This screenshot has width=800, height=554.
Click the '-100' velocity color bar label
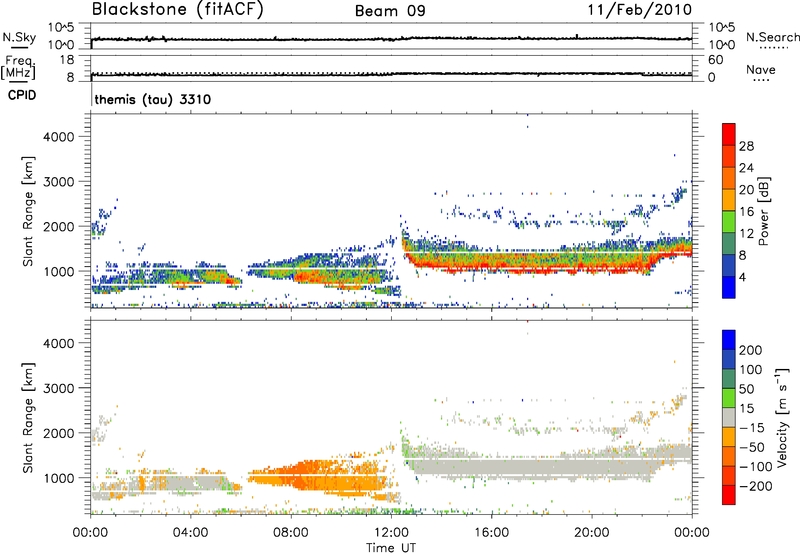755,467
